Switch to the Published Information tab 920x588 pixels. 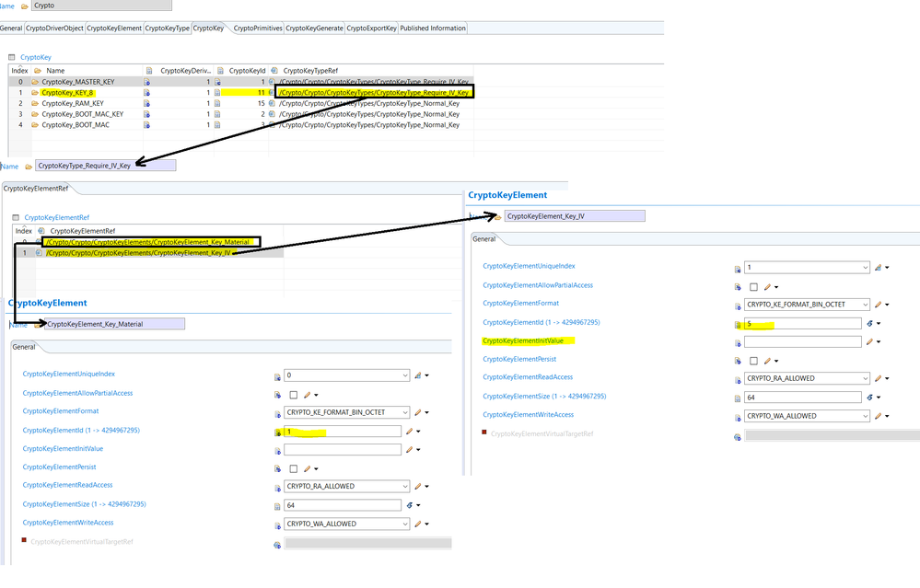433,29
